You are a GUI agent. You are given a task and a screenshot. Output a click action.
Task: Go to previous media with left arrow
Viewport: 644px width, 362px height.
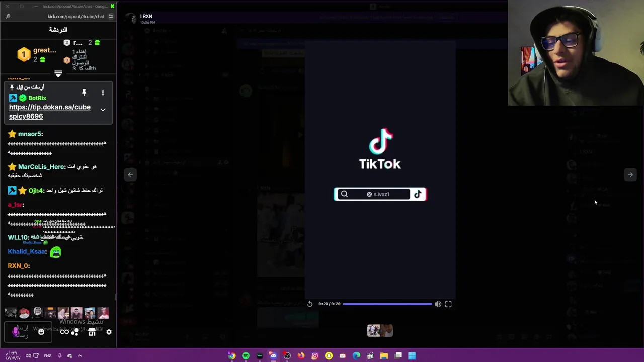click(130, 175)
